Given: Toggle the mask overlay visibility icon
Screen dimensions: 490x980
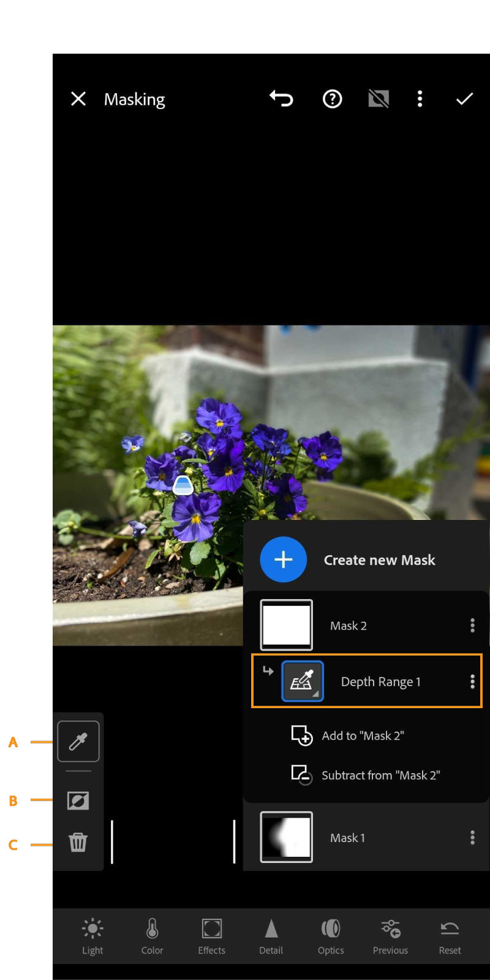Looking at the screenshot, I should tap(379, 99).
